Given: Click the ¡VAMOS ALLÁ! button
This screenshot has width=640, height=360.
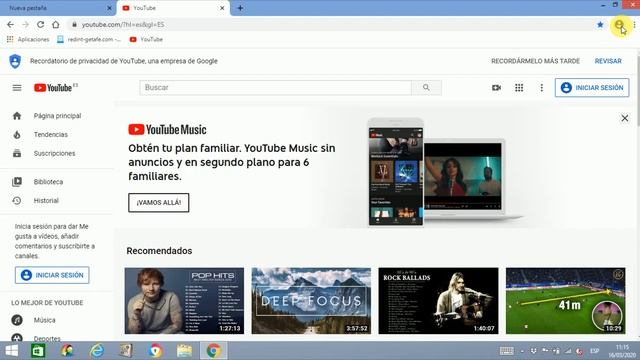Looking at the screenshot, I should (158, 202).
